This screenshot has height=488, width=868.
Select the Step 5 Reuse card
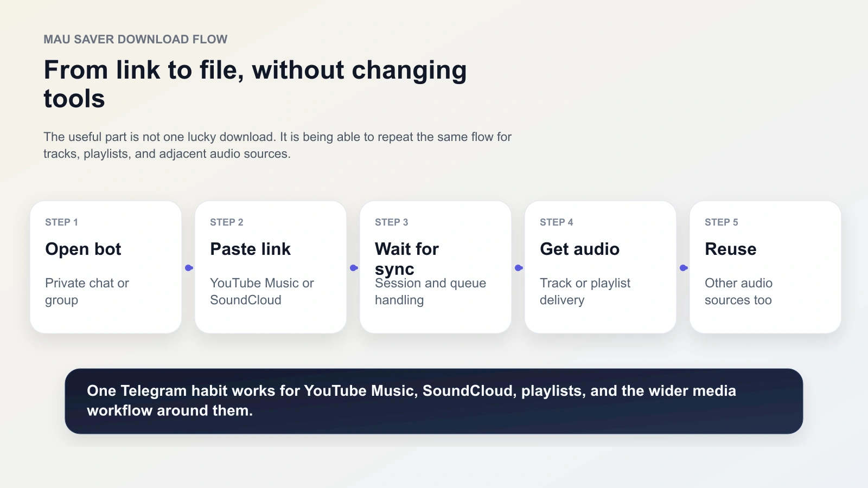[765, 267]
